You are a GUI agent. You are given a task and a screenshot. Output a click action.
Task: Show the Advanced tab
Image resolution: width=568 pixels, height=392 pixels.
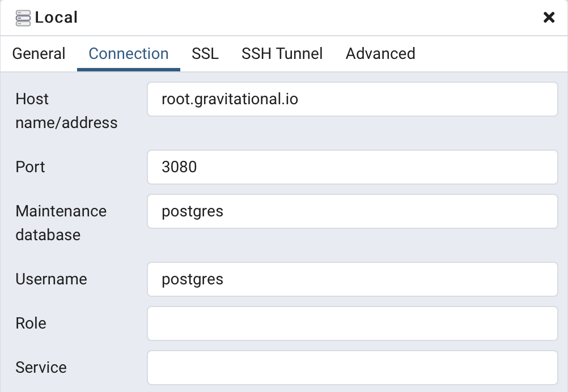[x=380, y=54]
